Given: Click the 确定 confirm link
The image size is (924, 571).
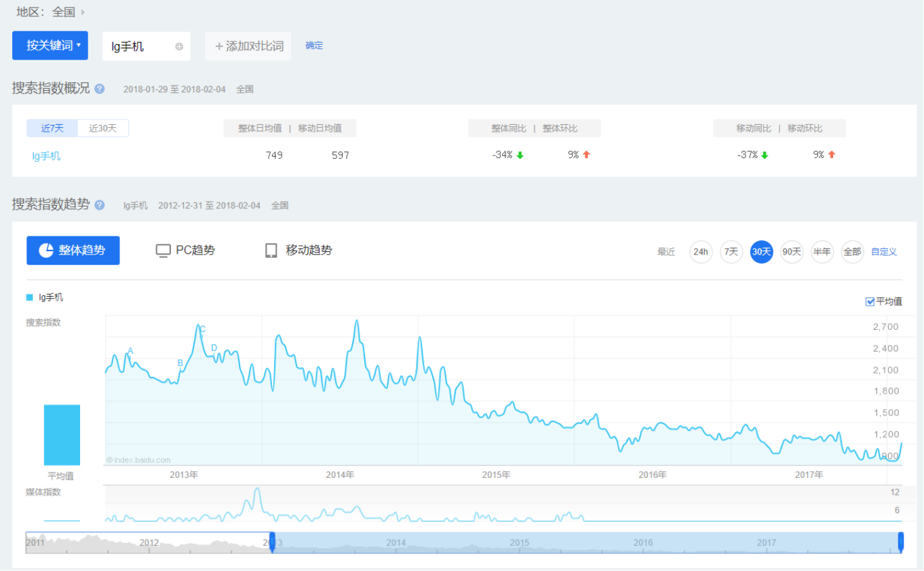Looking at the screenshot, I should [x=314, y=45].
